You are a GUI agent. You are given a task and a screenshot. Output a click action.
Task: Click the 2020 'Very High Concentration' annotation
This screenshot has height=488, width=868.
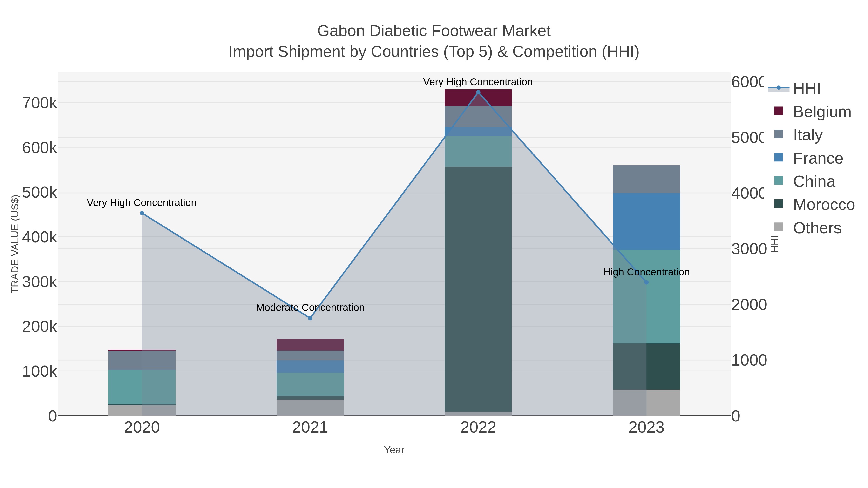[142, 203]
